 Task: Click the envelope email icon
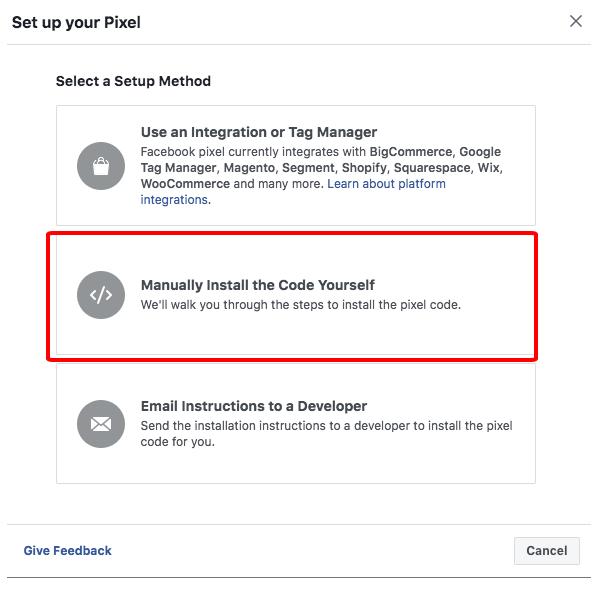click(101, 424)
